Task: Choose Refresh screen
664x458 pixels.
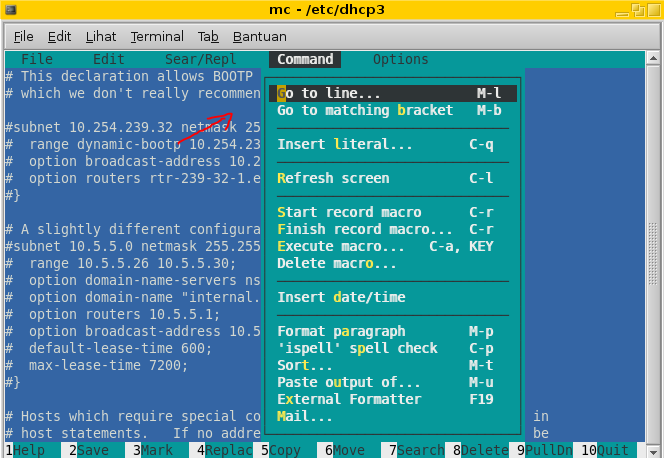Action: tap(393, 178)
